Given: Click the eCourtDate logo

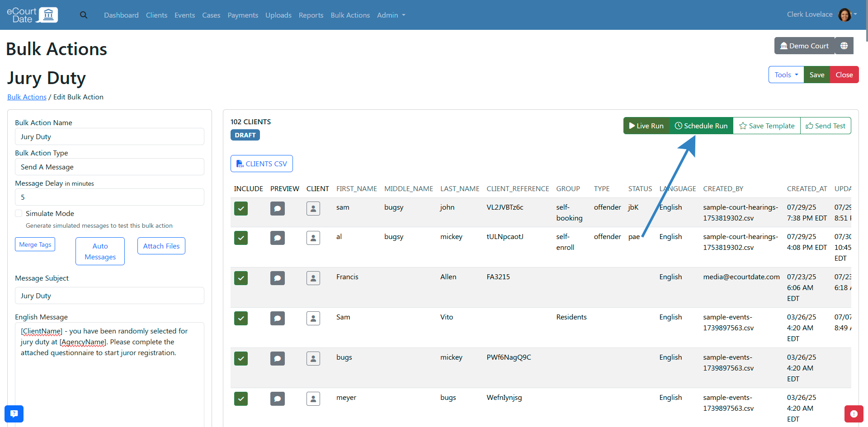Looking at the screenshot, I should tap(33, 15).
